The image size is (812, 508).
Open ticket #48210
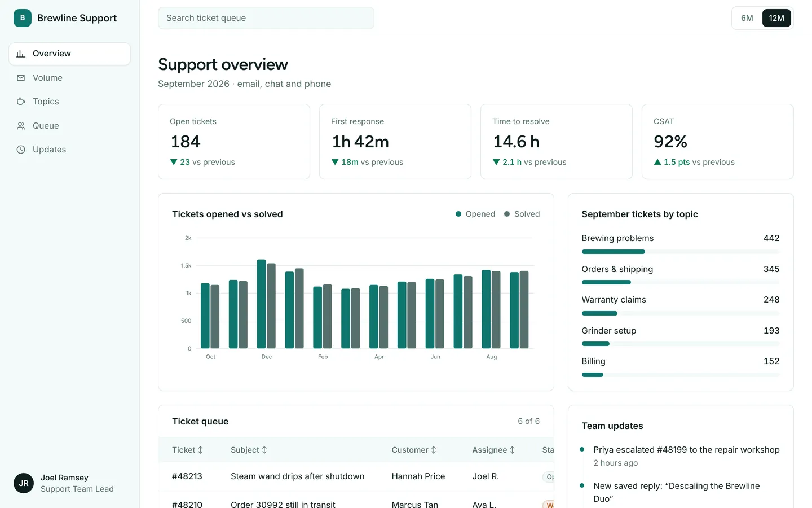187,505
